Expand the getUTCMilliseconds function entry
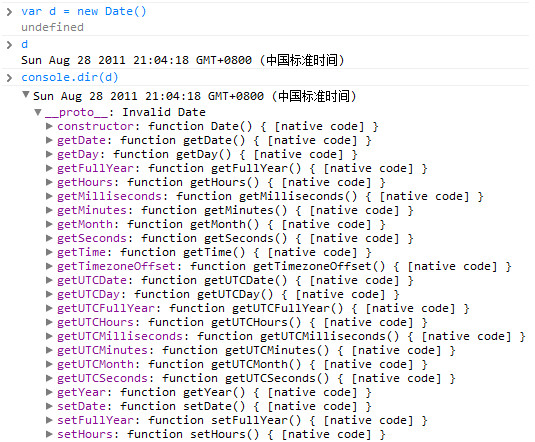Image resolution: width=535 pixels, height=442 pixels. [49, 336]
